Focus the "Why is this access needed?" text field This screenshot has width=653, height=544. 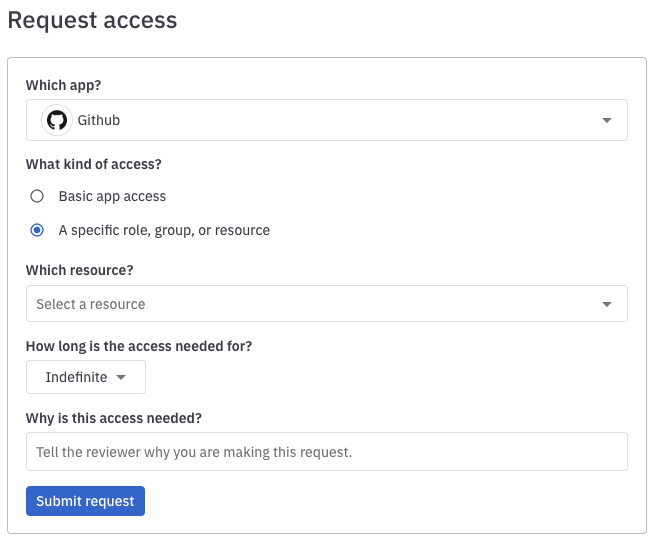(x=326, y=452)
